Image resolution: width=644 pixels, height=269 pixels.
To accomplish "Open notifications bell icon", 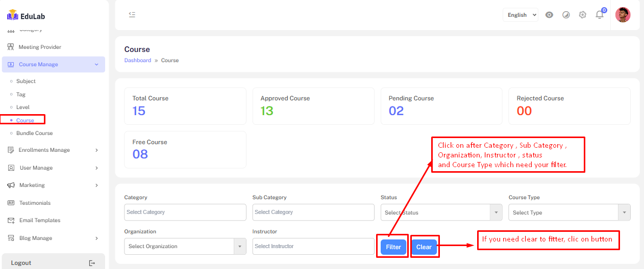I will (600, 15).
